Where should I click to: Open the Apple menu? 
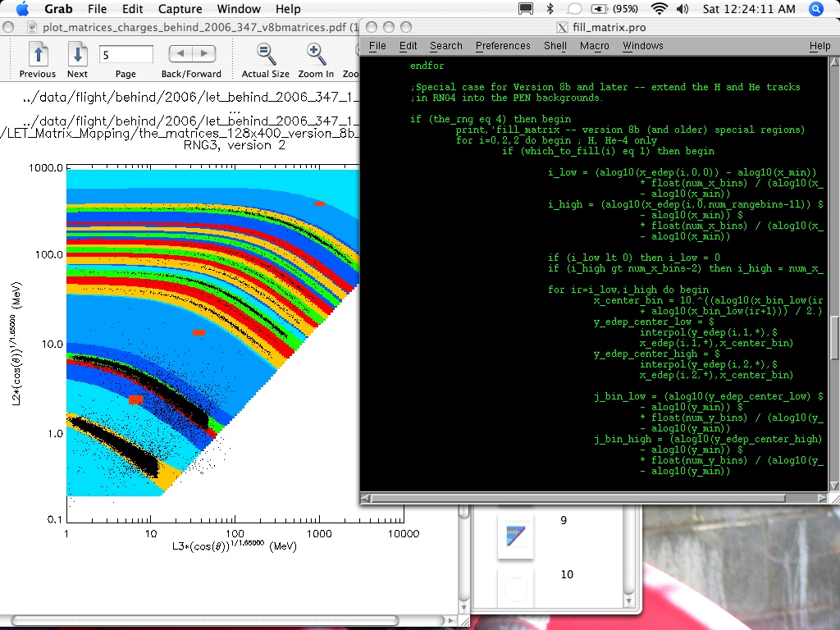(24, 8)
